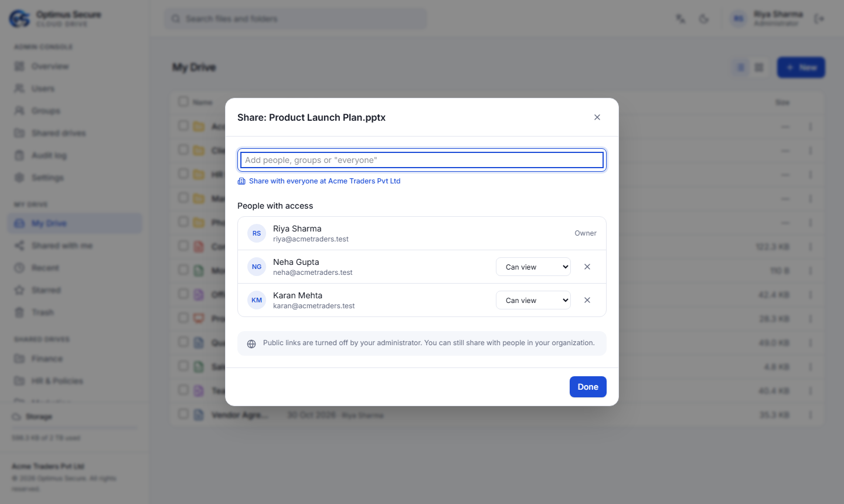Image resolution: width=844 pixels, height=504 pixels.
Task: Open Audit log in the sidebar
Action: click(x=74, y=155)
